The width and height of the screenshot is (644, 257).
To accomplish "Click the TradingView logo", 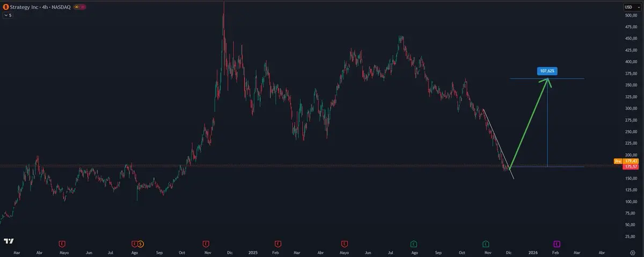I will point(9,241).
